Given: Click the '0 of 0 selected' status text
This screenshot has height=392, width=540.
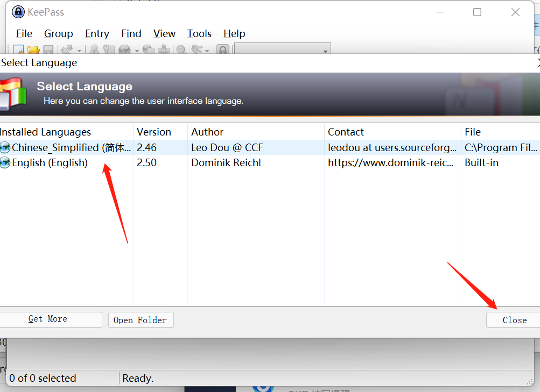Looking at the screenshot, I should coord(43,378).
